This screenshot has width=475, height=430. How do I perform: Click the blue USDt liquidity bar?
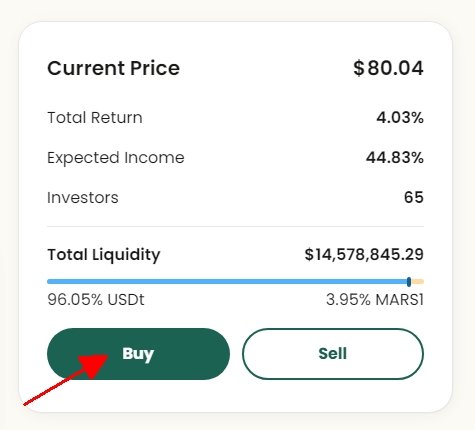point(227,282)
